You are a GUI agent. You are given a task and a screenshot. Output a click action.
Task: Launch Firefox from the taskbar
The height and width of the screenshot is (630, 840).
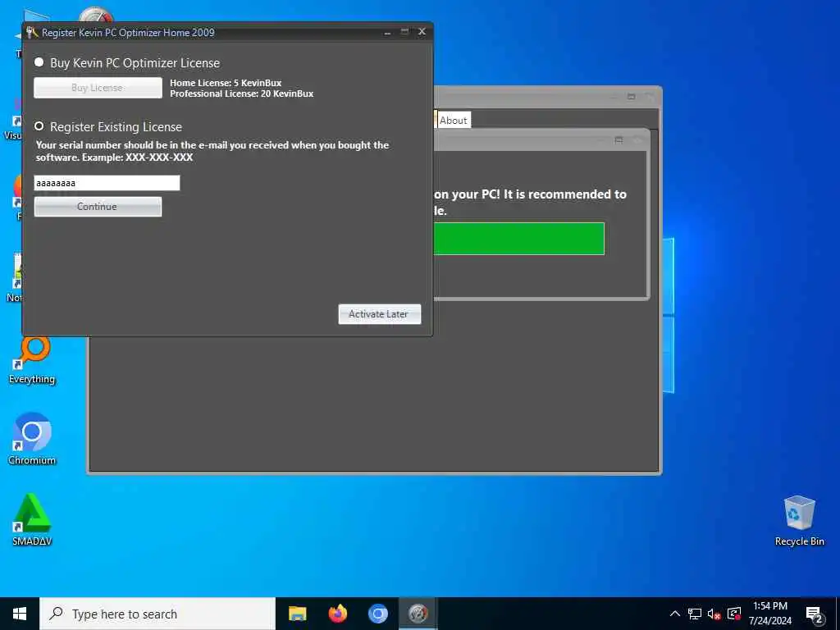pyautogui.click(x=337, y=614)
